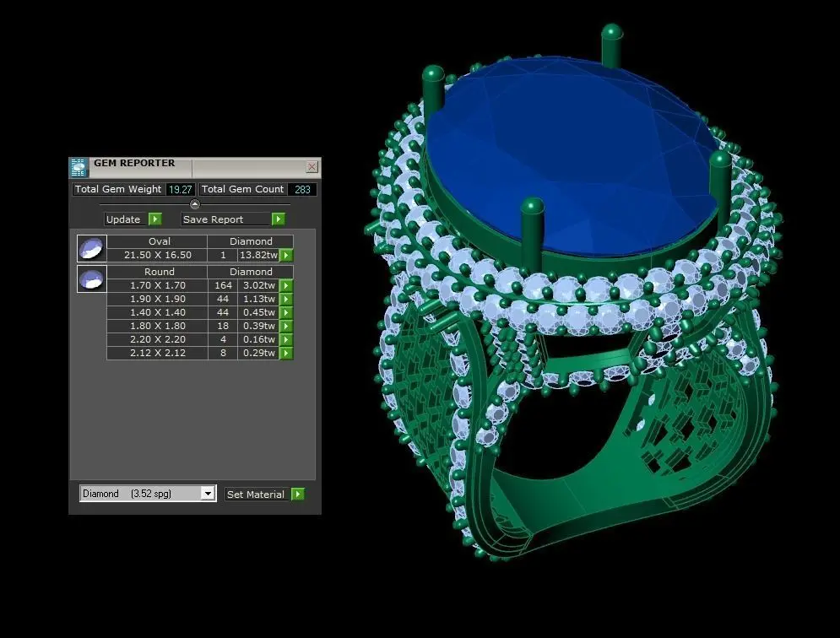This screenshot has height=638, width=840.
Task: Click the green arrow on the 0.16tw row
Action: (x=286, y=339)
